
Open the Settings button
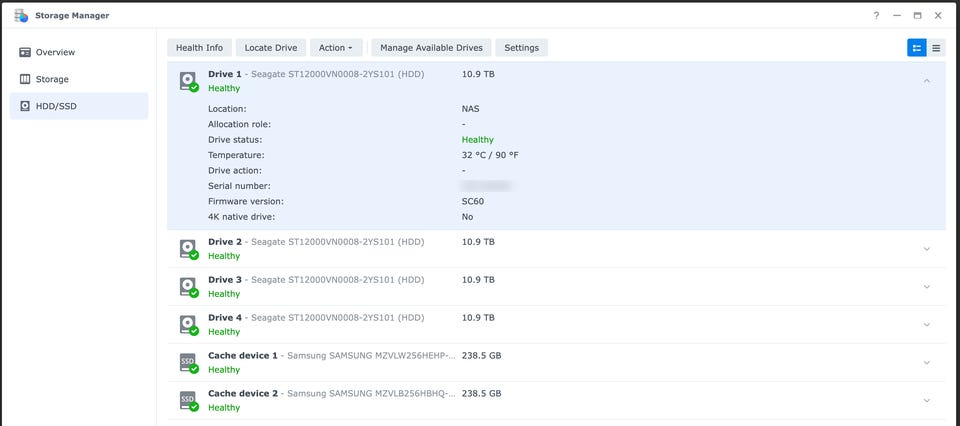522,48
